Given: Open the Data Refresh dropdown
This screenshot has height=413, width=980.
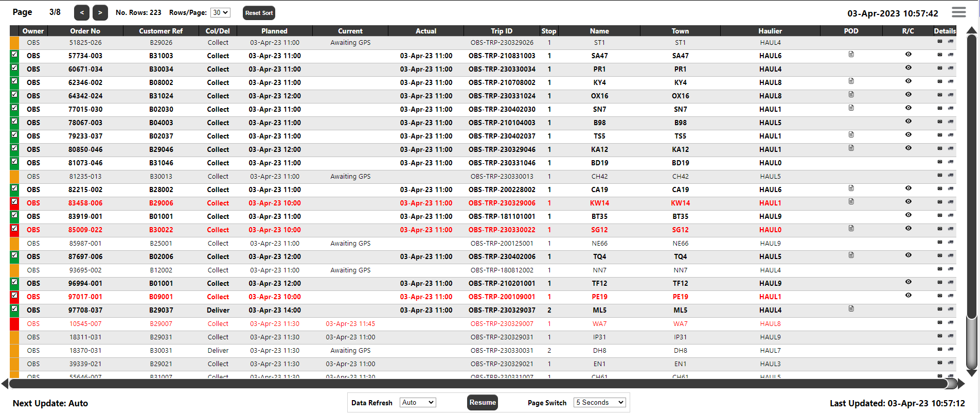Looking at the screenshot, I should click(418, 402).
